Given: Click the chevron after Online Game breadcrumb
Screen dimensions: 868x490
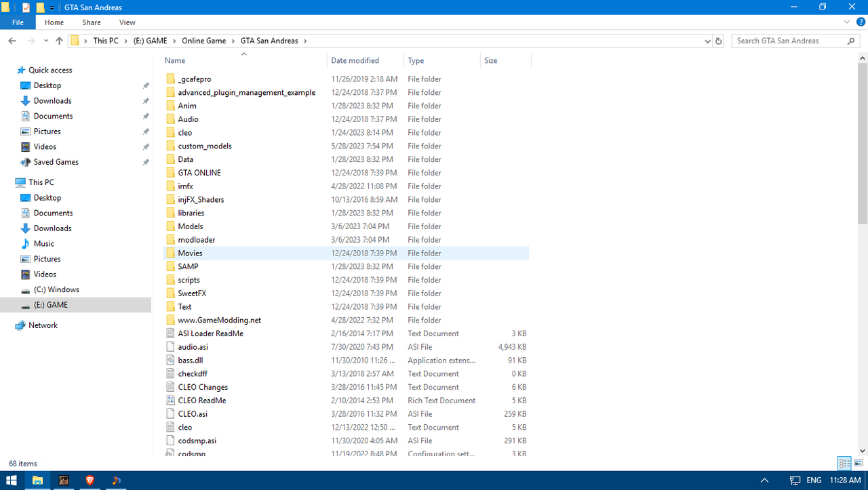Looking at the screenshot, I should 233,41.
